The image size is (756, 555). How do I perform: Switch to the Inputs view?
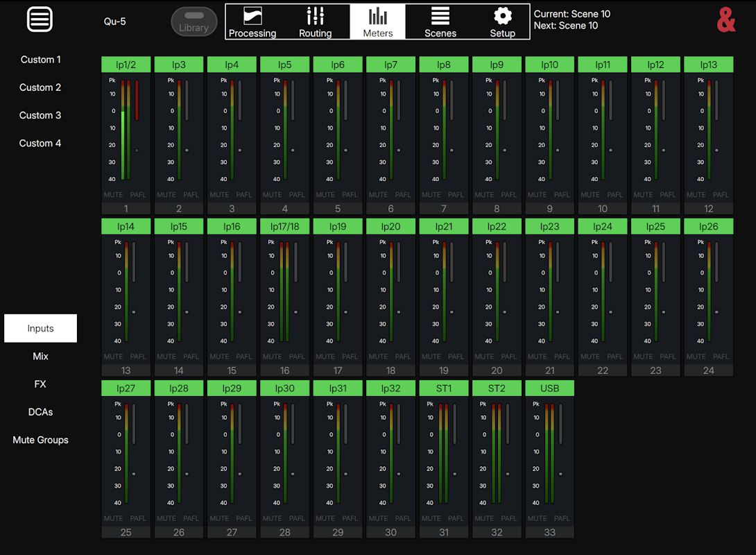coord(40,328)
